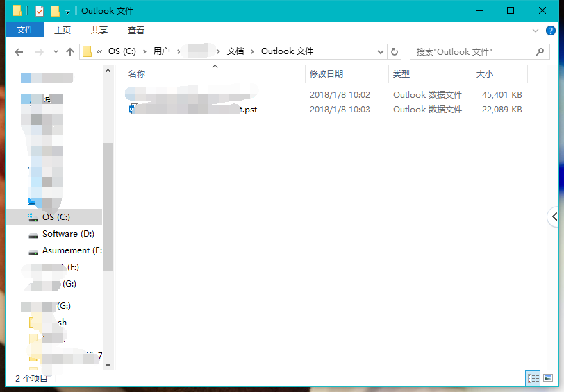
Task: Switch to details view layout
Action: tap(533, 378)
